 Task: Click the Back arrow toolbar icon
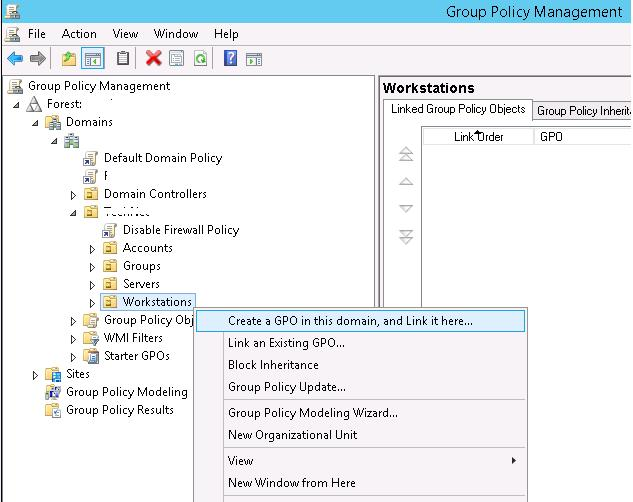coord(15,59)
